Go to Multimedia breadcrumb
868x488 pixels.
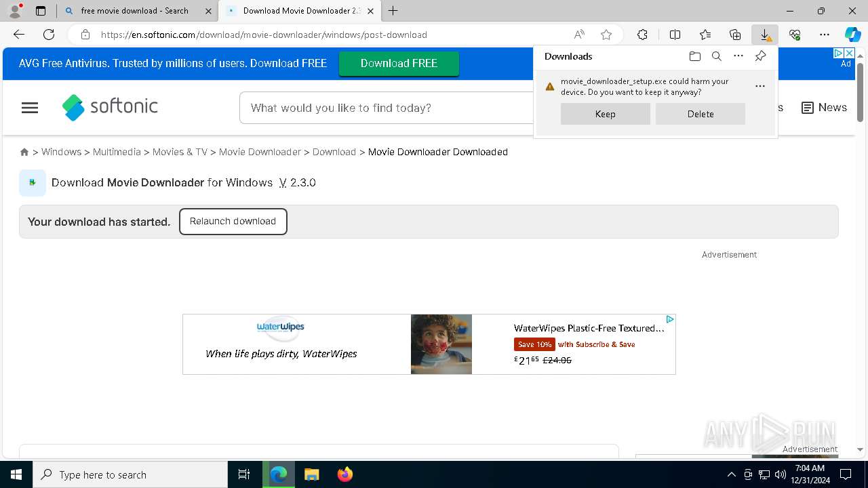pyautogui.click(x=117, y=152)
